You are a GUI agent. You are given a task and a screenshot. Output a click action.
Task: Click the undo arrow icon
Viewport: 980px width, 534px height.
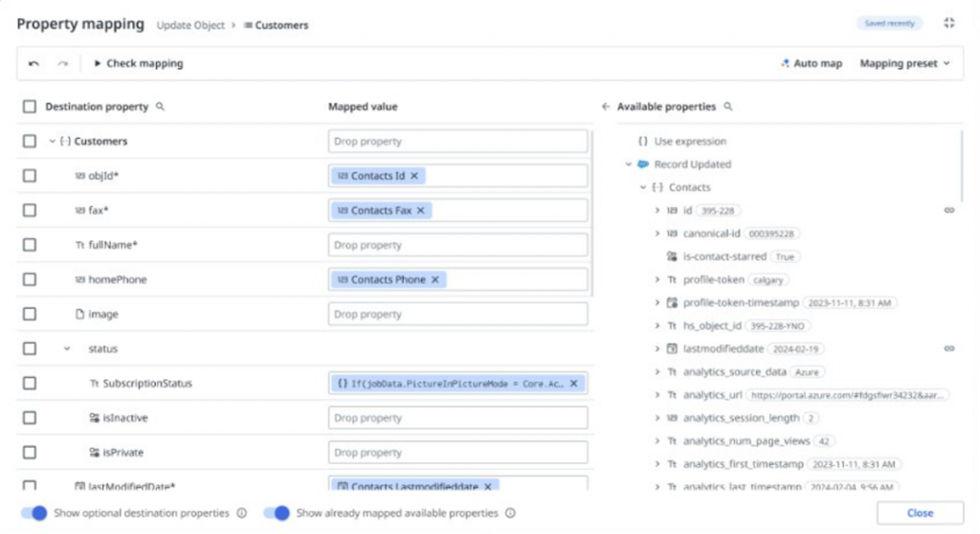34,64
